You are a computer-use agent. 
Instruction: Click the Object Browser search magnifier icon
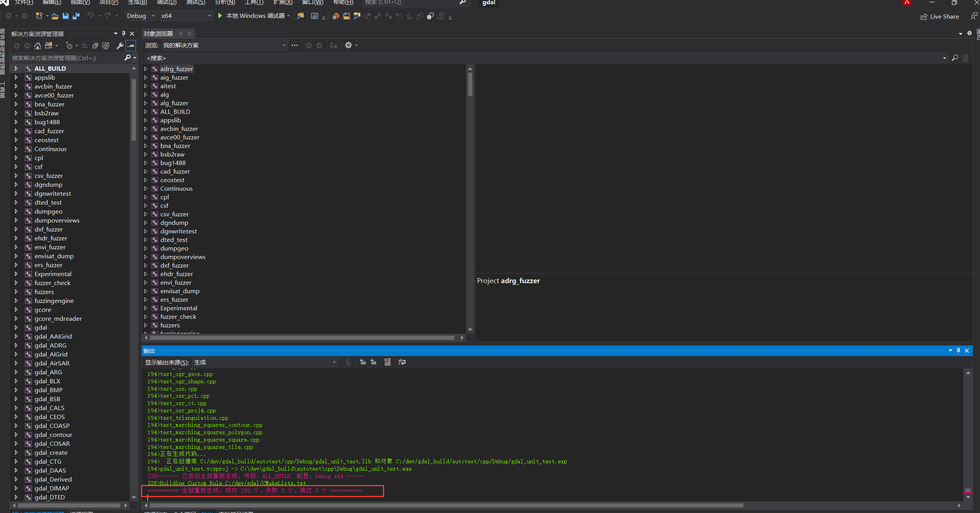pos(955,58)
